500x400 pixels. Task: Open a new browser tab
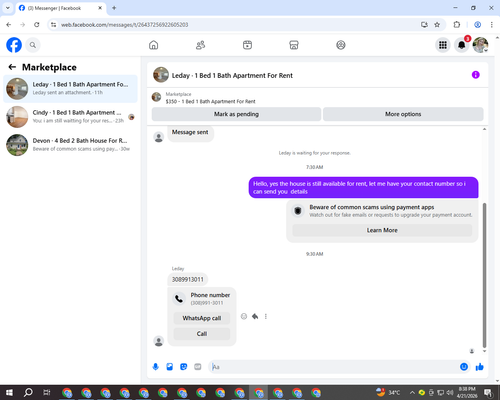coord(114,8)
